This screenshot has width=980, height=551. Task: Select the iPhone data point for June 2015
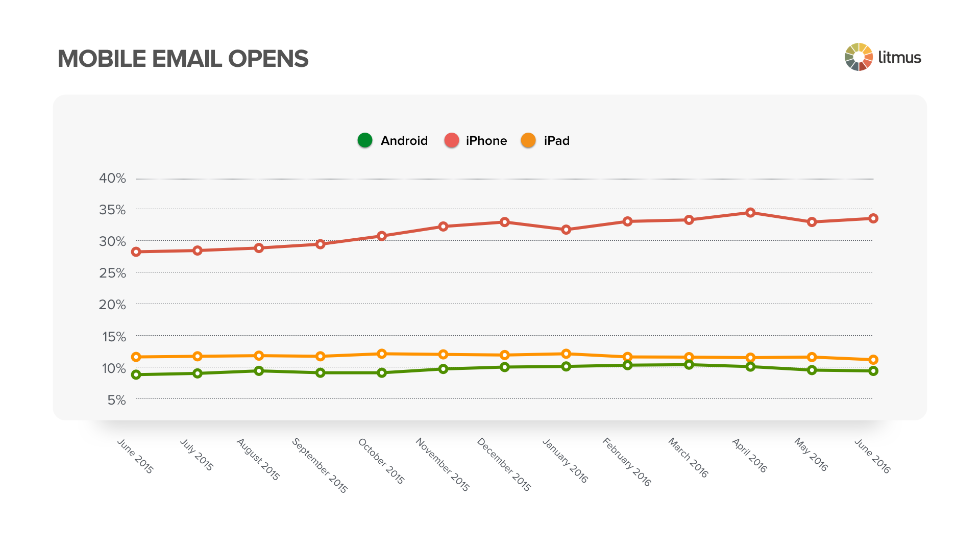(136, 252)
